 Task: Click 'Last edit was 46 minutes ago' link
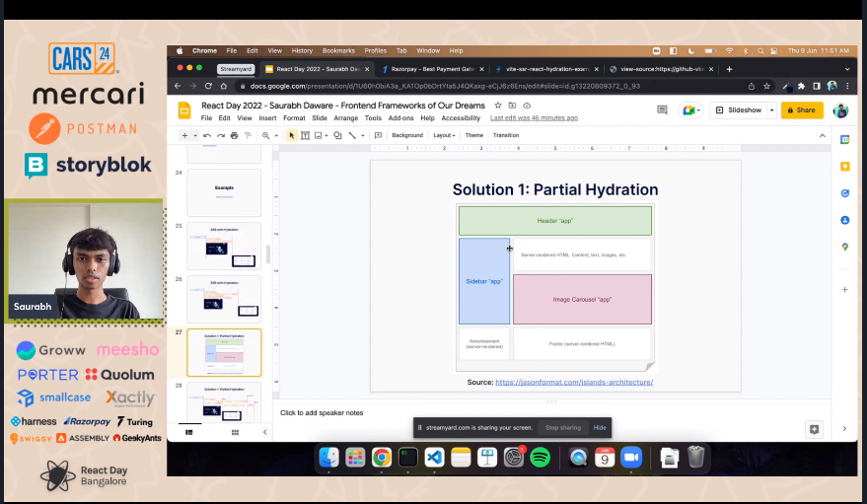(535, 118)
